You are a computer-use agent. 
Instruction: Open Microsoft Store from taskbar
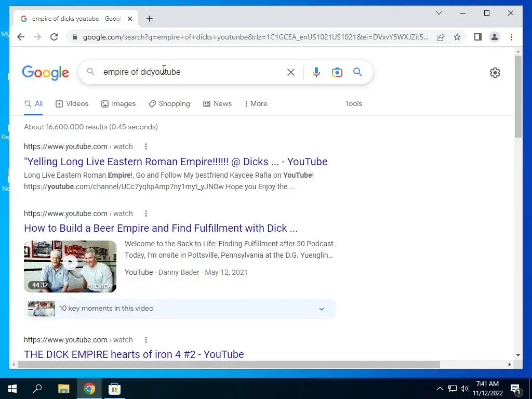click(x=114, y=389)
